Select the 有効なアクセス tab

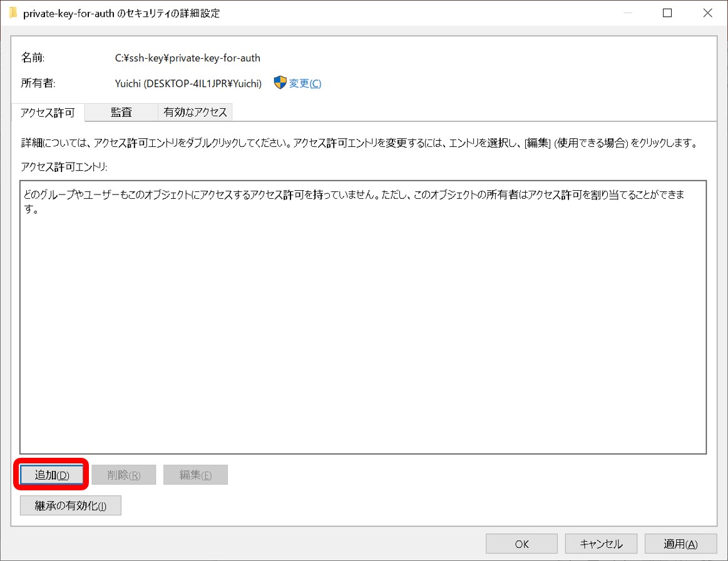[x=195, y=112]
